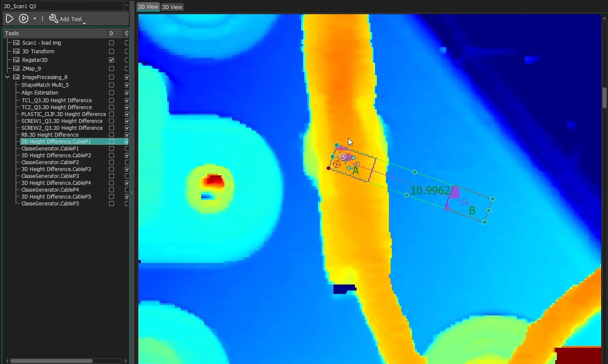This screenshot has width=608, height=364.
Task: Click the measurement value 10.9962
Action: 431,190
